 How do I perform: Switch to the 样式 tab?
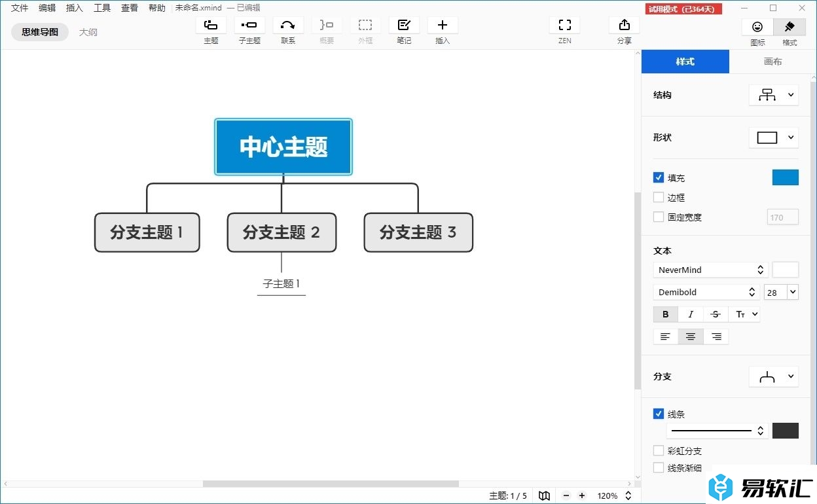685,62
